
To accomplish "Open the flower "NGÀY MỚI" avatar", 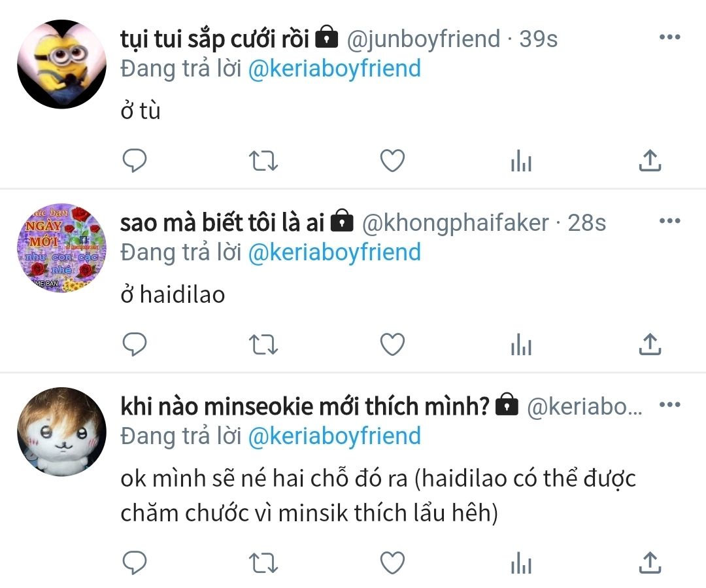I will tap(61, 248).
